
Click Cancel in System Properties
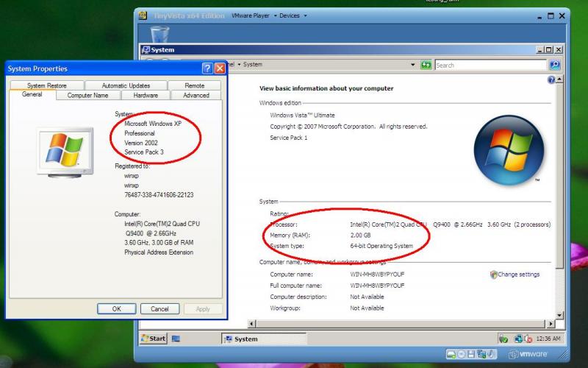[x=159, y=308]
